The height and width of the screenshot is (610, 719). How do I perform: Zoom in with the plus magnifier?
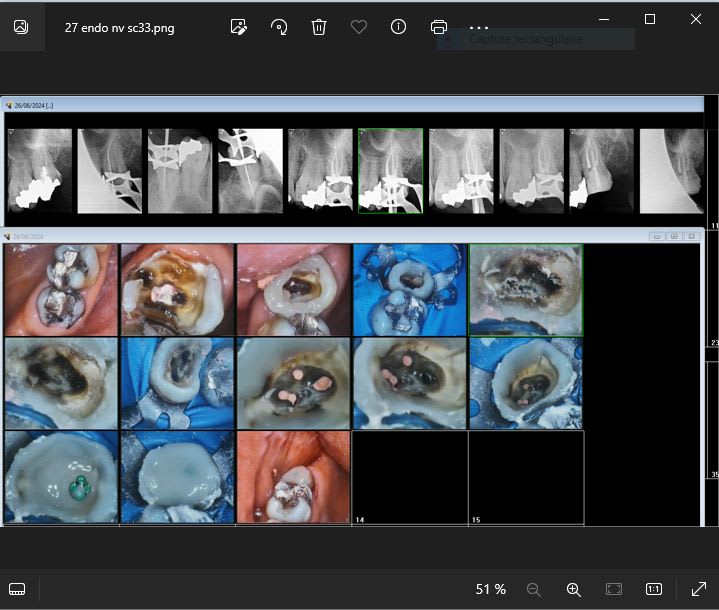(574, 589)
